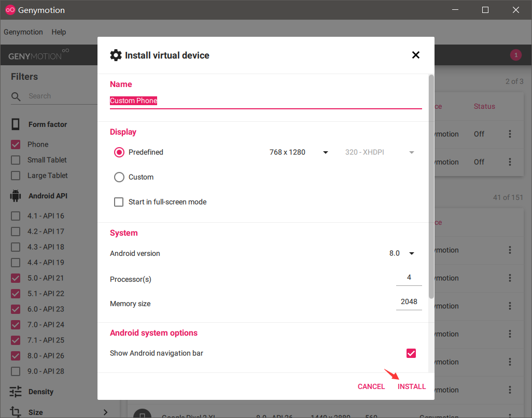Image resolution: width=532 pixels, height=418 pixels.
Task: Open options menu for first Off device row
Action: (510, 134)
